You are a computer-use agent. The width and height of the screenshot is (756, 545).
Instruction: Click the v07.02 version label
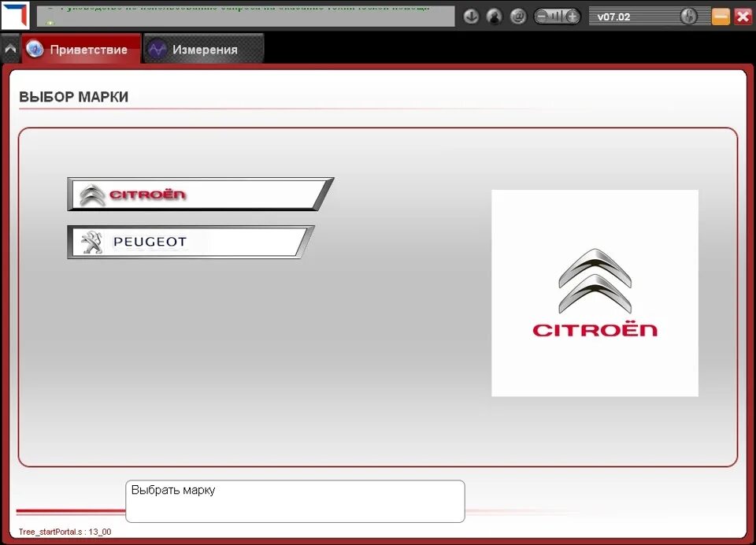point(613,17)
